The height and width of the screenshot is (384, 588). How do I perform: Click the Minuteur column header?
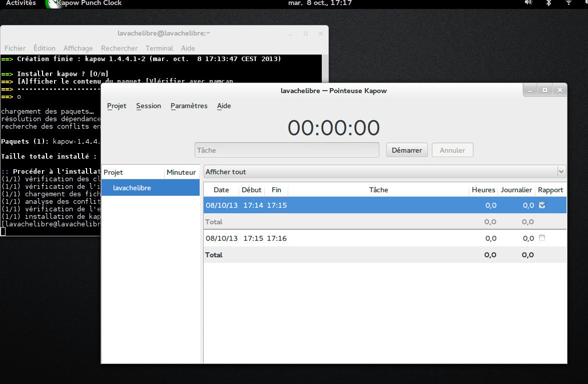182,172
